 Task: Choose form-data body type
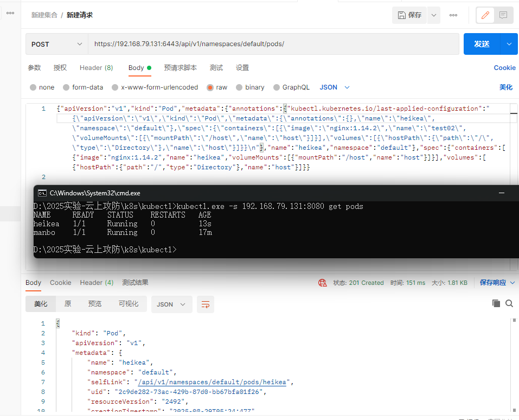[x=66, y=87]
